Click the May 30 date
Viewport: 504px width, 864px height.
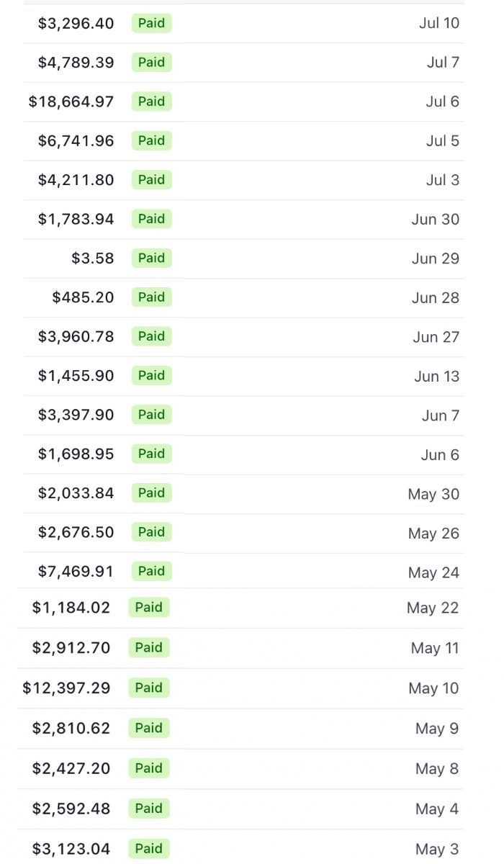point(433,494)
